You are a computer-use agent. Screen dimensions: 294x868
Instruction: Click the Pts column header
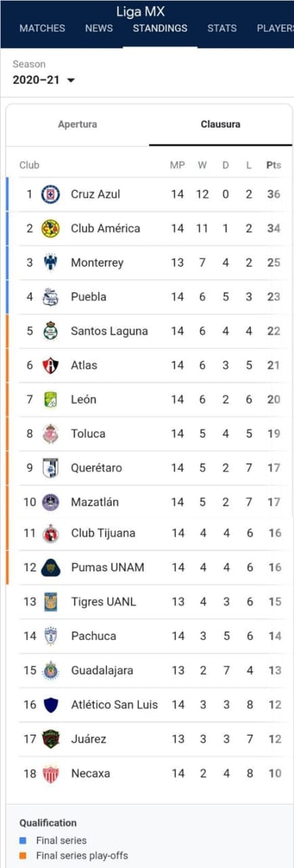pos(274,165)
